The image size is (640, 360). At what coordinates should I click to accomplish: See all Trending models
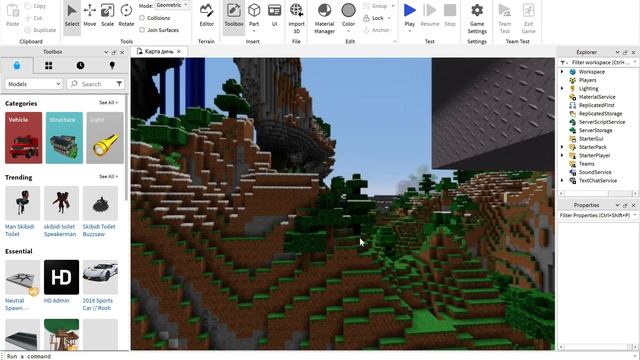pyautogui.click(x=108, y=176)
